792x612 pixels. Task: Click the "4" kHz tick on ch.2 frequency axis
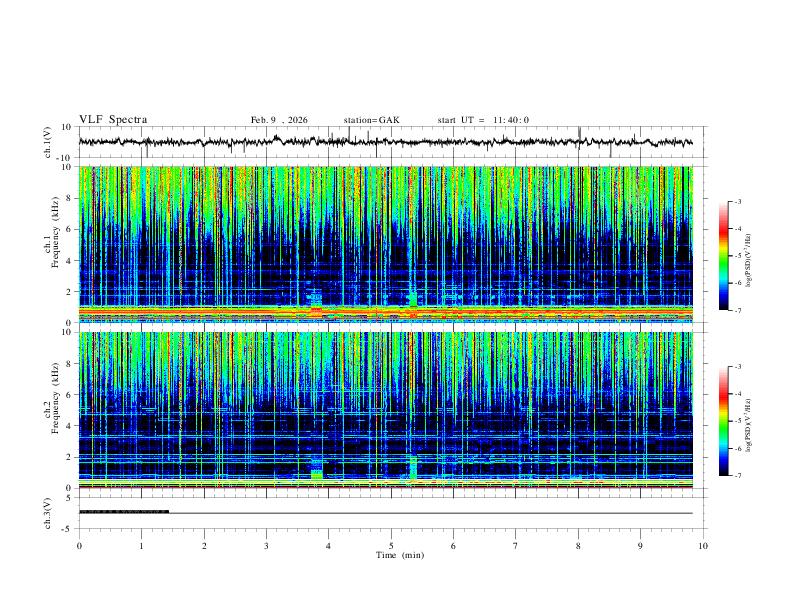(x=69, y=426)
